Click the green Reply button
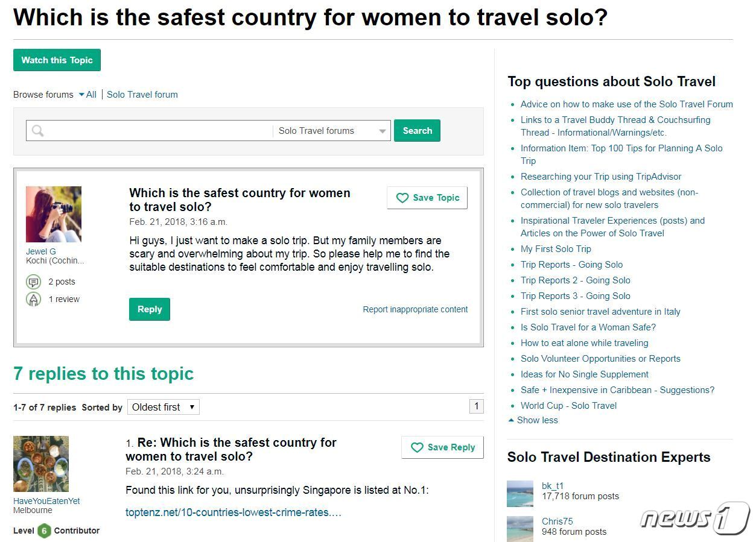 click(150, 309)
